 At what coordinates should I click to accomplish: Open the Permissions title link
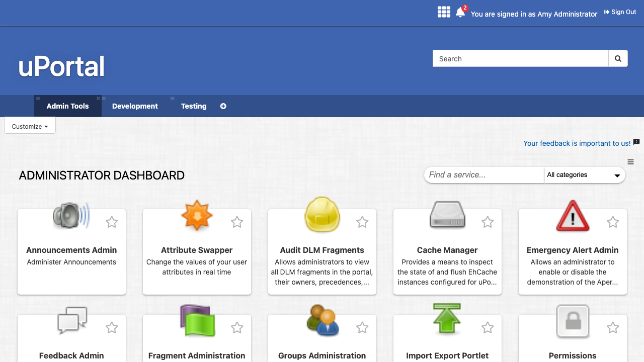coord(573,355)
